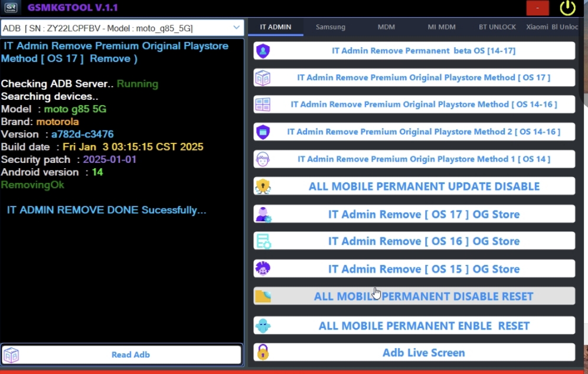588x374 pixels.
Task: Click the build date 'Fri Jan 3 03:15:15 CST 2025'
Action: click(x=133, y=147)
